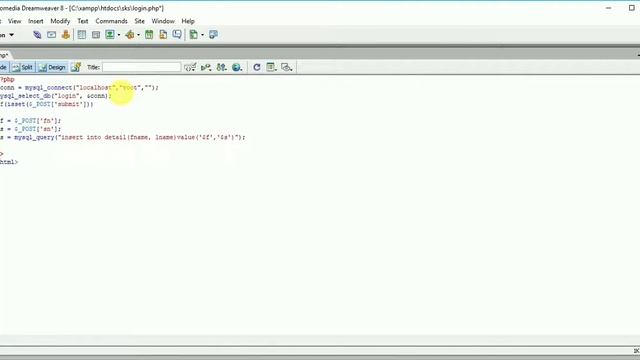Screen dimensions: 640x360
Task: Click the Email Link icon
Action: tap(51, 35)
